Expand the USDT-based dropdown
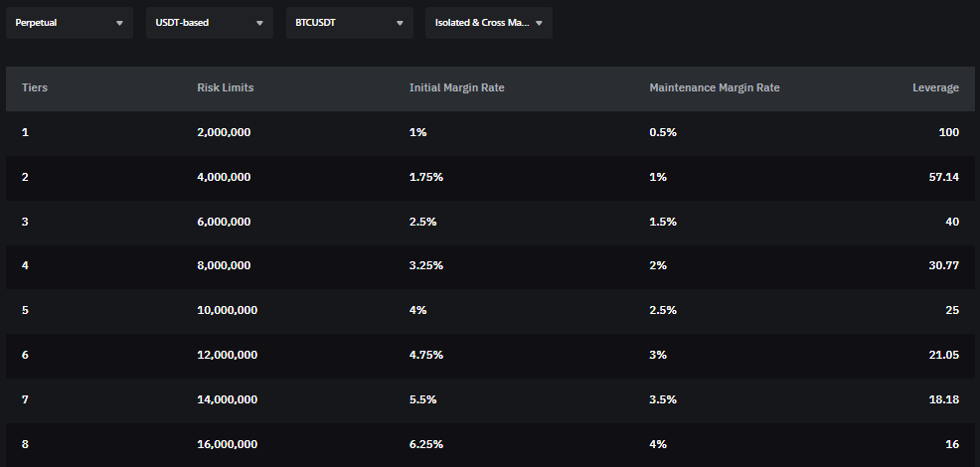The height and width of the screenshot is (467, 980). 209,22
